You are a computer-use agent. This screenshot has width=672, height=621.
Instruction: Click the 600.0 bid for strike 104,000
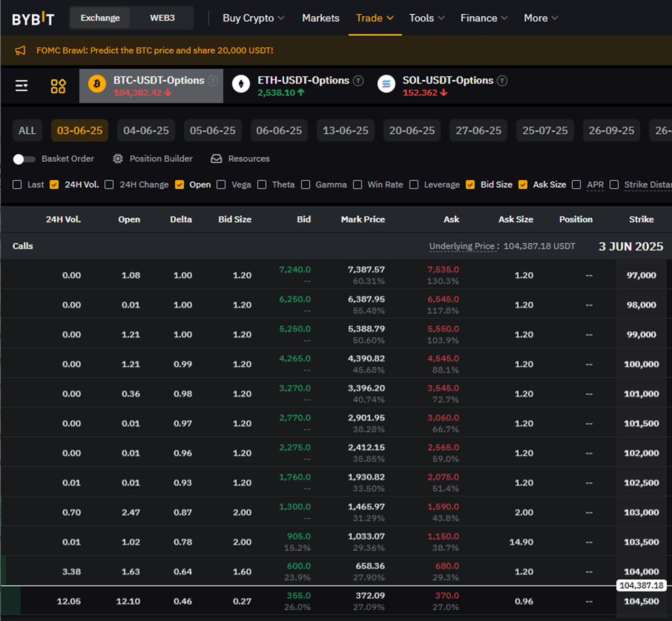tap(299, 566)
